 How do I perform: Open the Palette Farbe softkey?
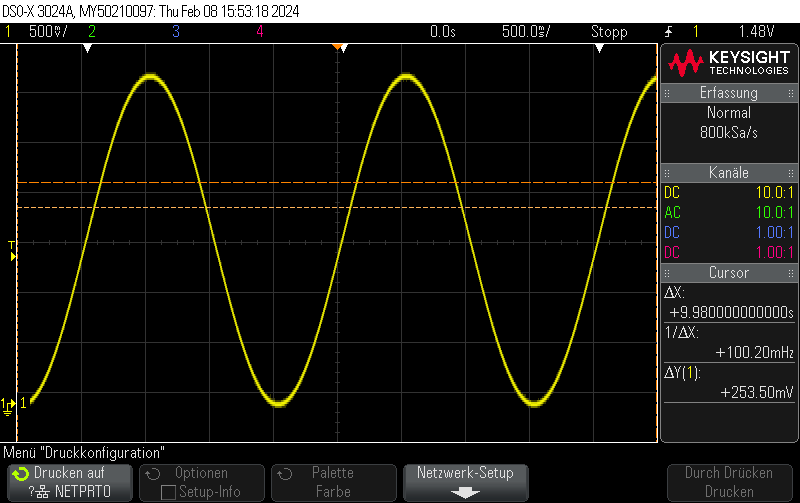(x=334, y=483)
